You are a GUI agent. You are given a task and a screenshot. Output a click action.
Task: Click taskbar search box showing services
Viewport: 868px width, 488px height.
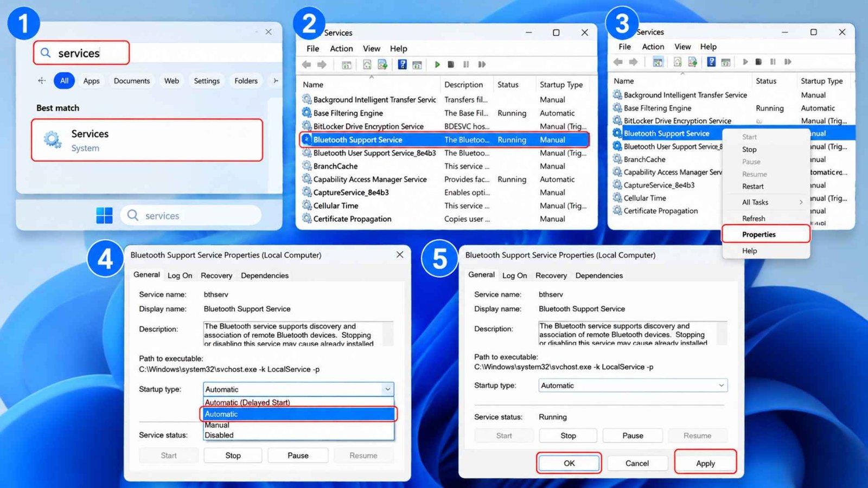(x=191, y=215)
